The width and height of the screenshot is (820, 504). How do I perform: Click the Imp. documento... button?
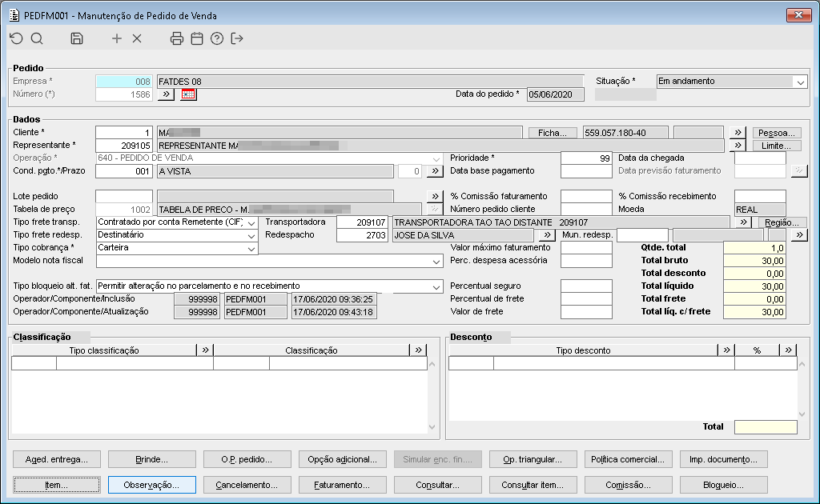(723, 459)
